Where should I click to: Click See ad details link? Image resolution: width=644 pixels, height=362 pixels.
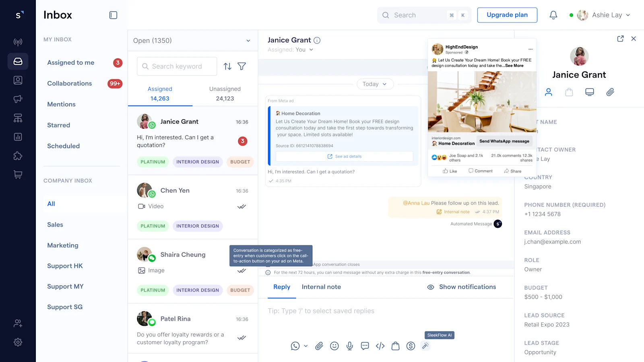click(345, 156)
